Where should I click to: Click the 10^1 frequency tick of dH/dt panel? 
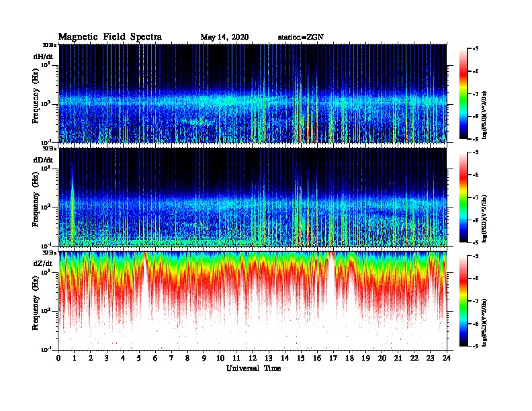pos(46,64)
